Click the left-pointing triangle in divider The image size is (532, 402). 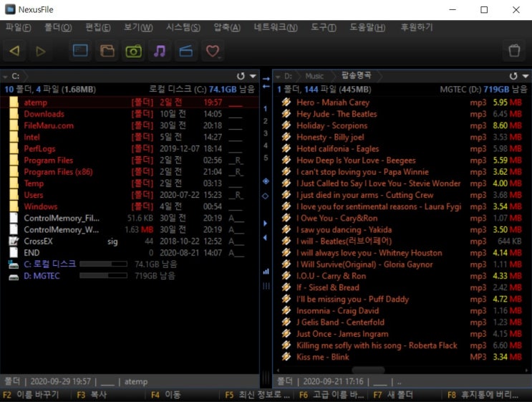pyautogui.click(x=266, y=238)
